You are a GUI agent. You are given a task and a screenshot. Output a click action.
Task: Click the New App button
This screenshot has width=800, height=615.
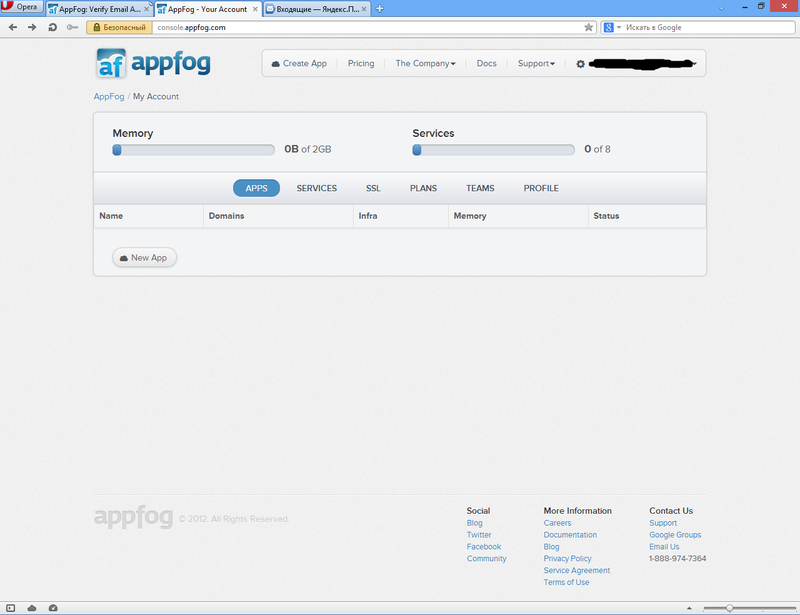coord(144,258)
